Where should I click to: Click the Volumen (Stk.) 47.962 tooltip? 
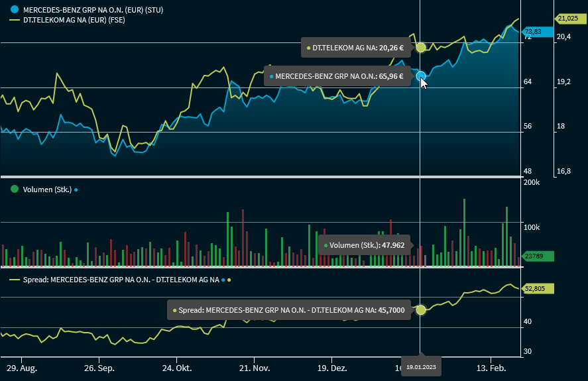tap(363, 245)
